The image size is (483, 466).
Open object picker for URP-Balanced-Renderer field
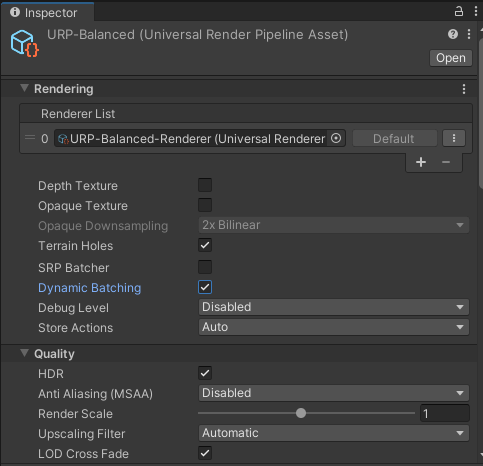336,138
